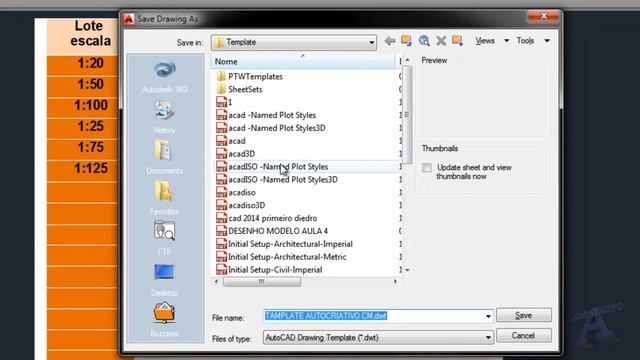Sort by the Nome column header
The image size is (640, 360).
click(303, 62)
